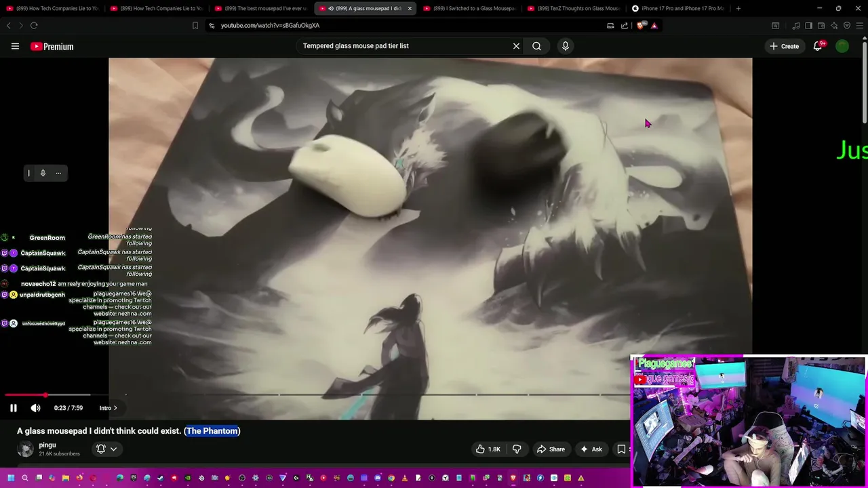Image resolution: width=868 pixels, height=488 pixels.
Task: Mute the video volume
Action: [35, 408]
